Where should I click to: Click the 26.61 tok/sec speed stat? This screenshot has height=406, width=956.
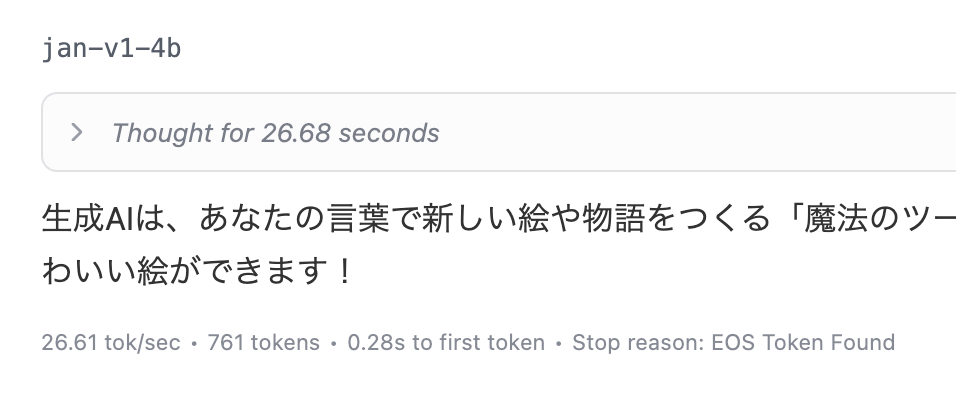111,343
